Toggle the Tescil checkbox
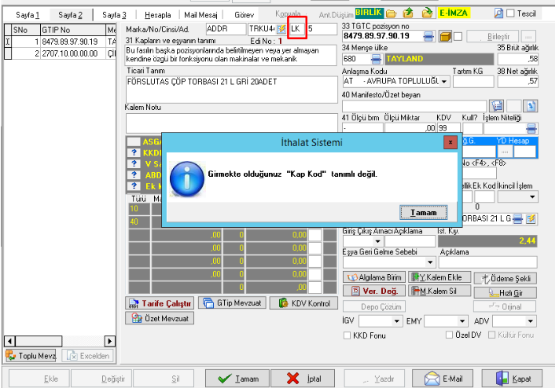559x392 pixels. pyautogui.click(x=509, y=14)
